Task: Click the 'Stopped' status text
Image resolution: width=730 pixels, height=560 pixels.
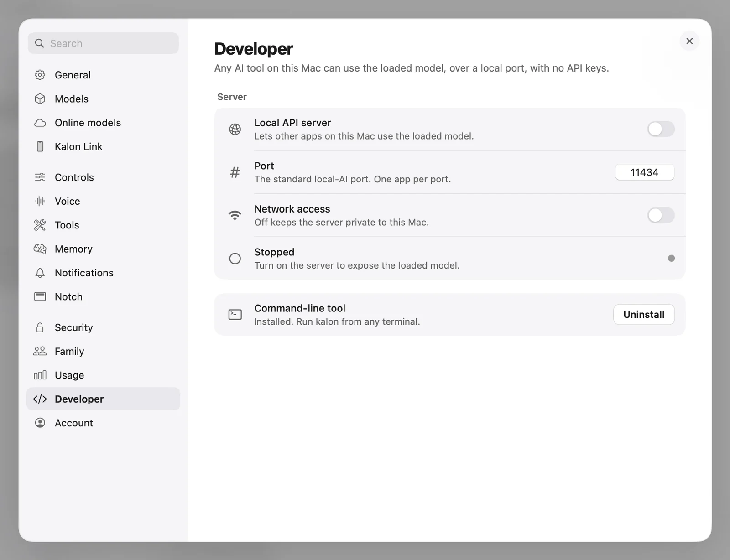Action: tap(274, 252)
